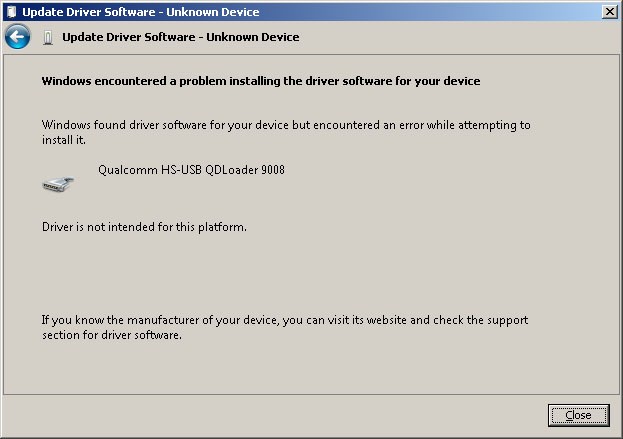Click the word "platform" in the error message

(x=222, y=227)
